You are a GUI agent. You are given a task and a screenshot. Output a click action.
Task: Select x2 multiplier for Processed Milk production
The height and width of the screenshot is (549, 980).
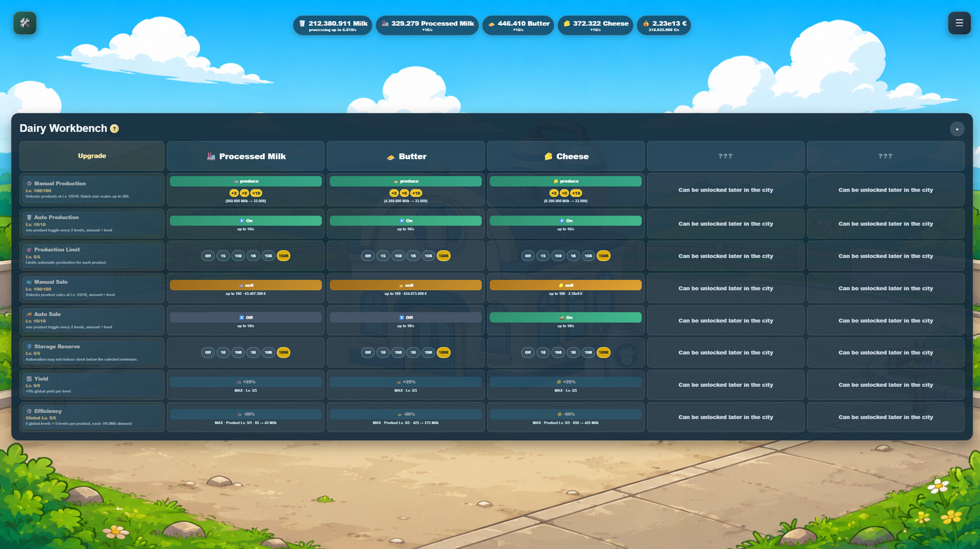coord(234,193)
